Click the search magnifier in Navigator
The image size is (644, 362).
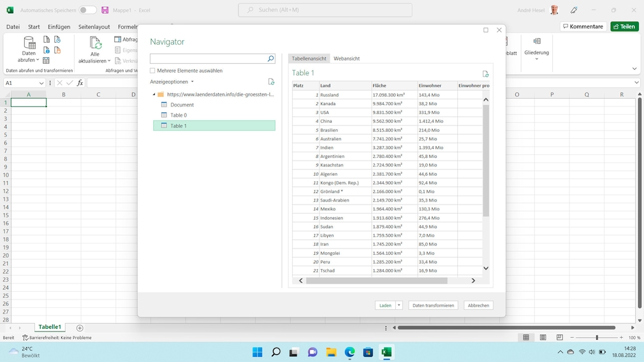coord(270,59)
